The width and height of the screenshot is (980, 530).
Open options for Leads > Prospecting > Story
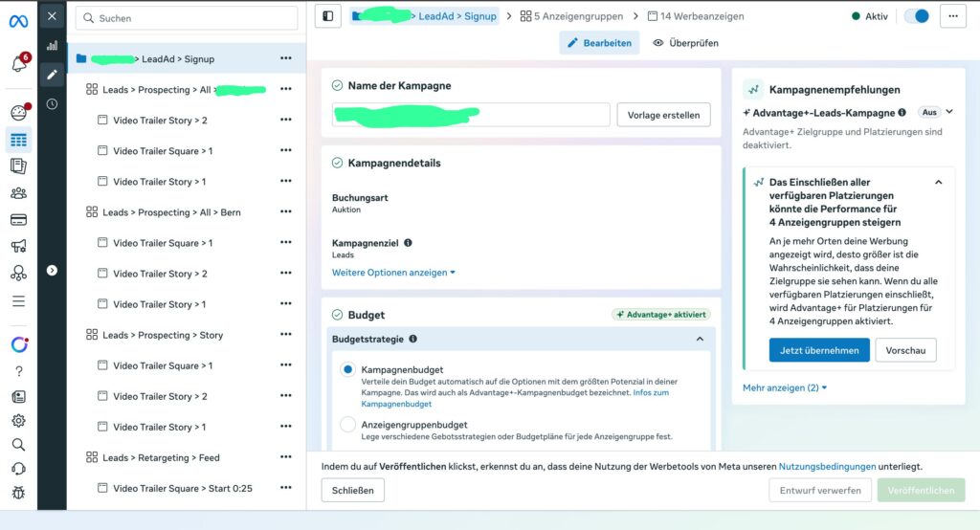[285, 334]
